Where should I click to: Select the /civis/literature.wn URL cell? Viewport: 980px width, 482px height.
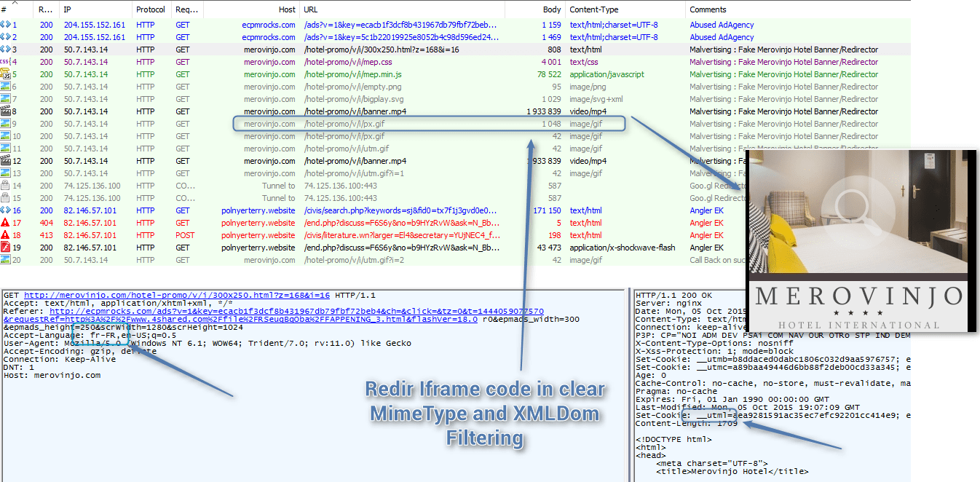point(402,235)
